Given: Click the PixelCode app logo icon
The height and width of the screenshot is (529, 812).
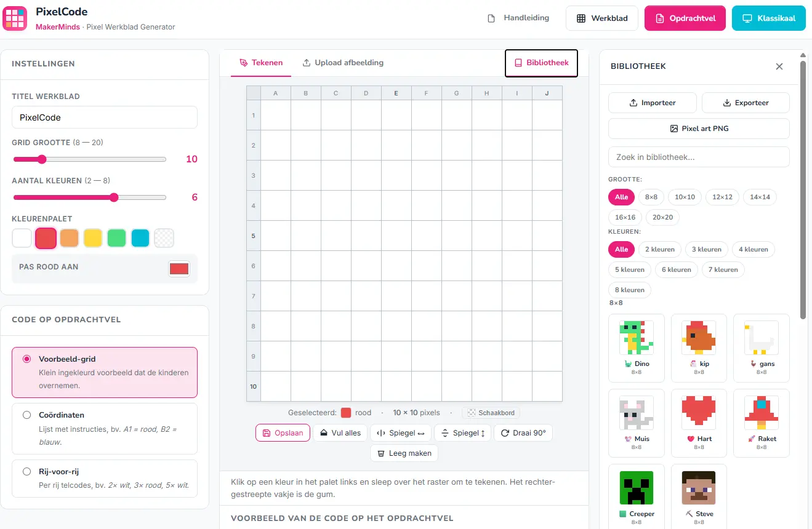Looking at the screenshot, I should click(x=15, y=18).
